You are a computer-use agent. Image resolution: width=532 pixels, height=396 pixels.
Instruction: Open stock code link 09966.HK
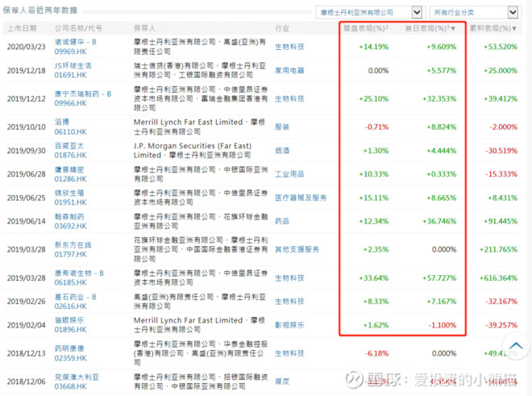pyautogui.click(x=71, y=103)
